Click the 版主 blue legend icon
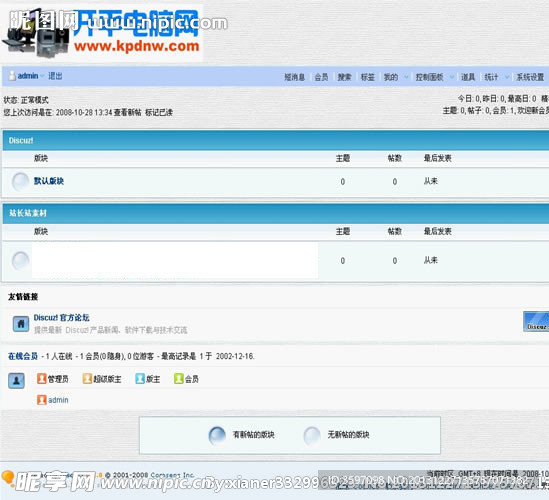 tap(140, 379)
